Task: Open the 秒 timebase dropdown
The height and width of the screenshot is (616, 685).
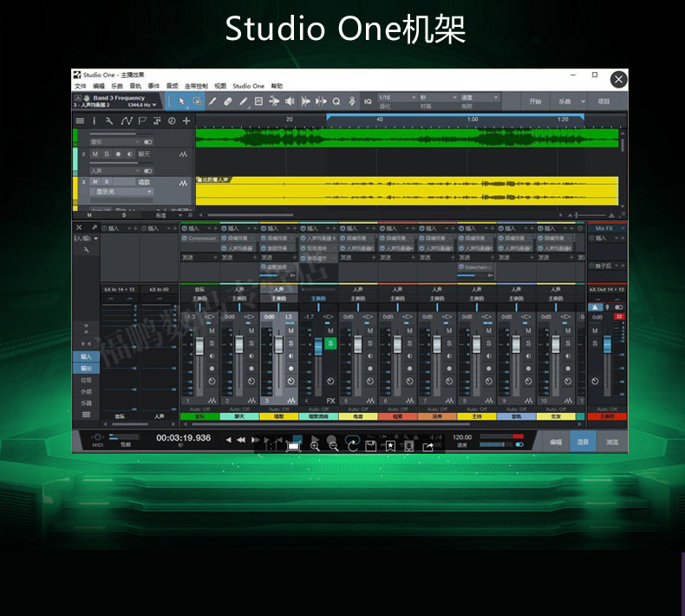Action: (x=438, y=97)
